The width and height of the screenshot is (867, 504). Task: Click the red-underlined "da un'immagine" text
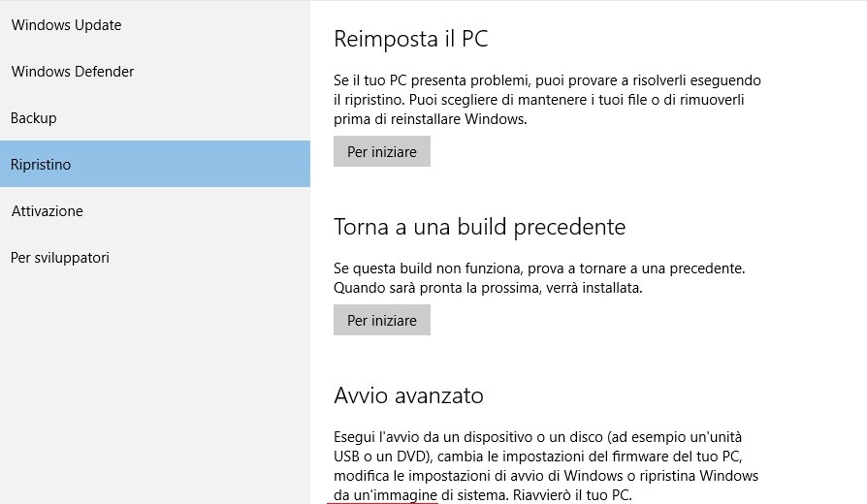tap(384, 495)
